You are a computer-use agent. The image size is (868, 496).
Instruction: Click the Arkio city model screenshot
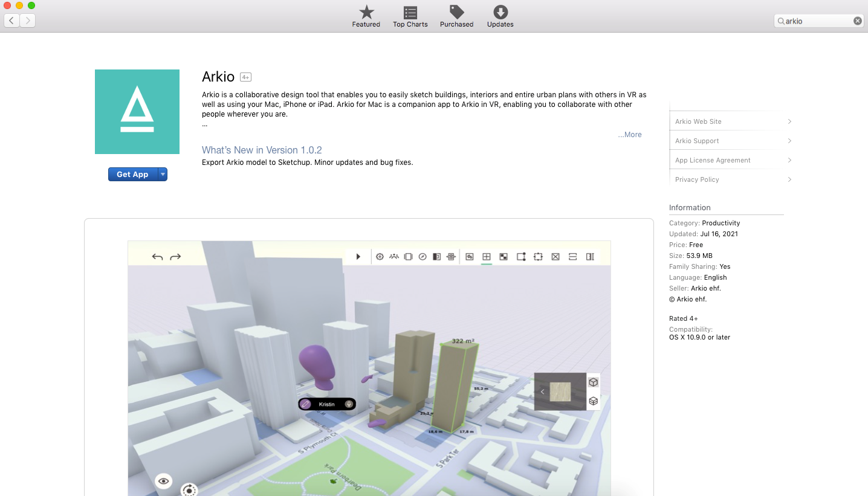pyautogui.click(x=369, y=368)
